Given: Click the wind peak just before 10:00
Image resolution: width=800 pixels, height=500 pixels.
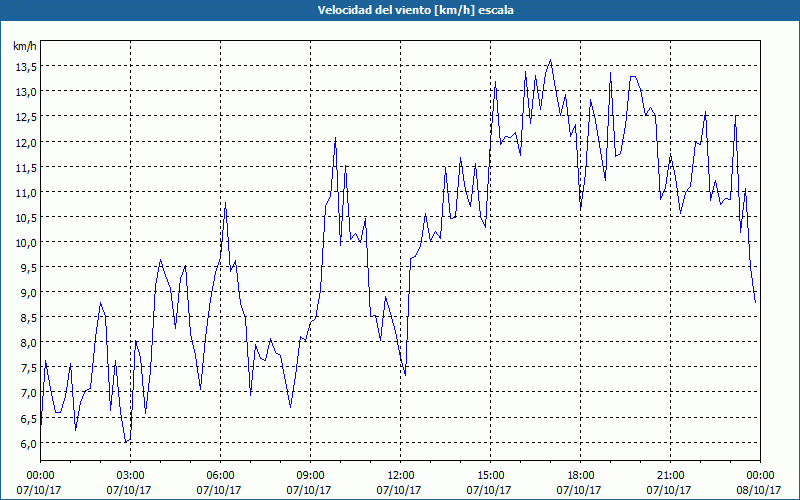Looking at the screenshot, I should (x=335, y=138).
